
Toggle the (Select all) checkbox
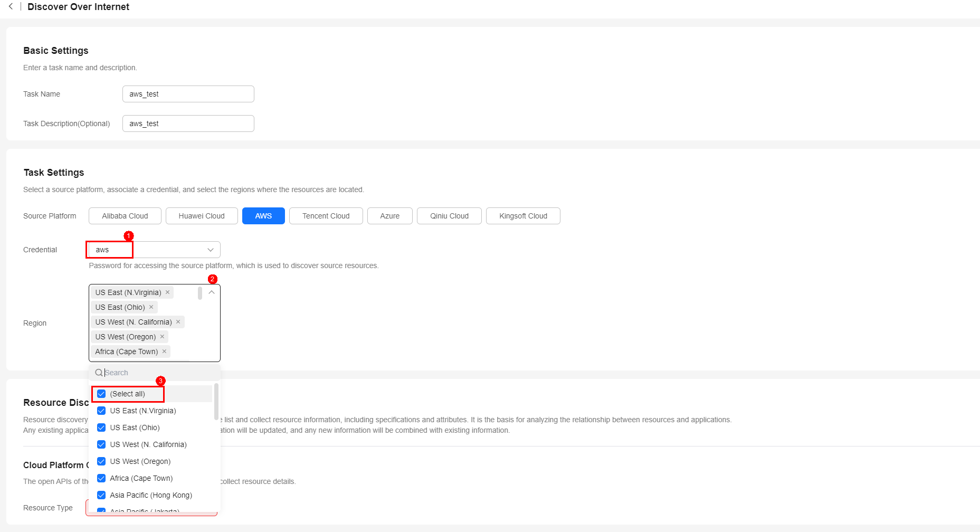coord(101,394)
